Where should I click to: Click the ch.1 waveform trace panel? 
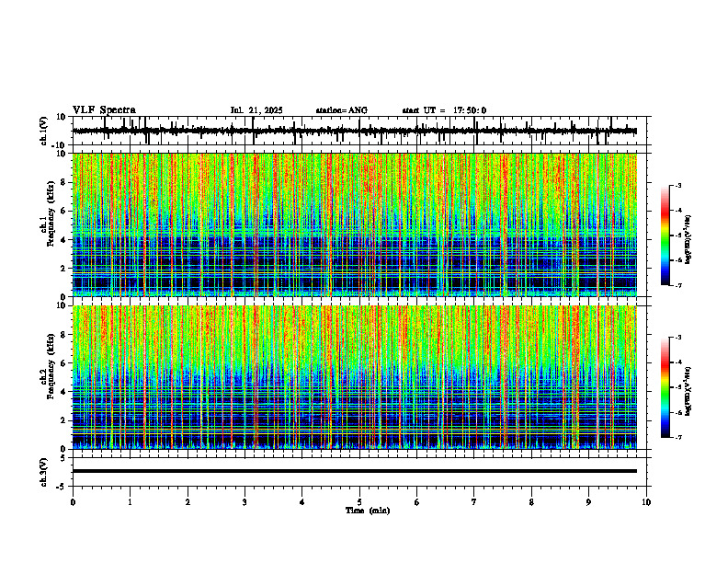361,131
